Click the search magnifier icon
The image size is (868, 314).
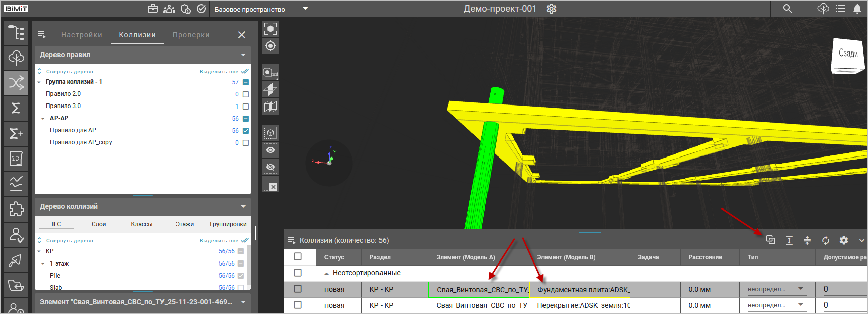pos(787,9)
